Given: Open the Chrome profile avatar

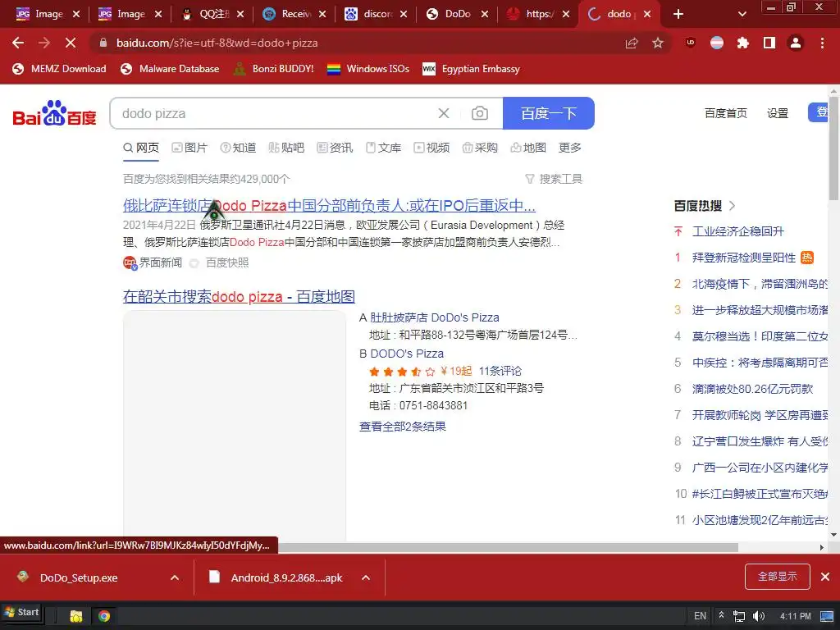Looking at the screenshot, I should click(x=796, y=43).
